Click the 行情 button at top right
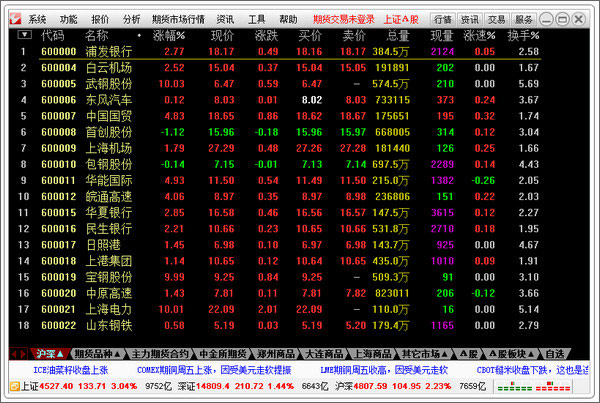600x403 pixels. [443, 19]
